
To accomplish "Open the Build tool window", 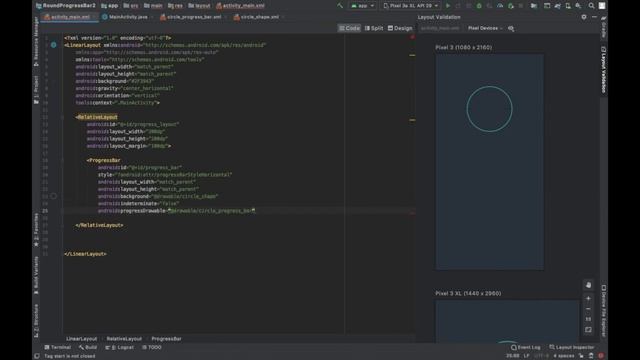I will 88,347.
